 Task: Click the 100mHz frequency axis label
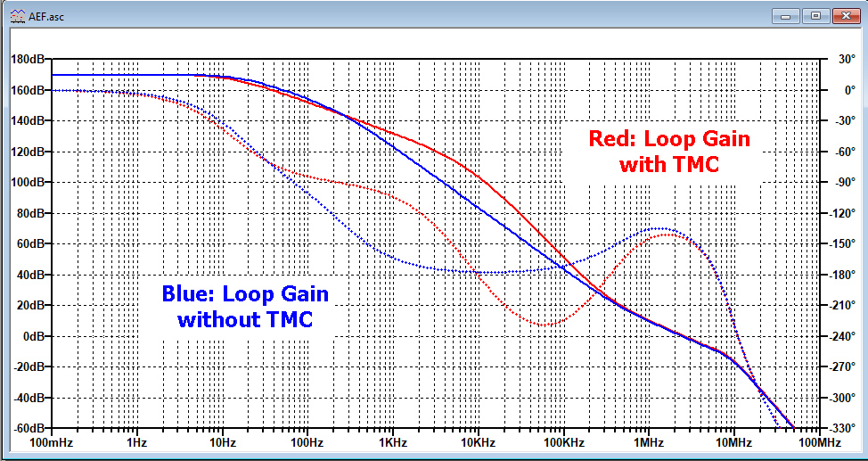click(52, 442)
